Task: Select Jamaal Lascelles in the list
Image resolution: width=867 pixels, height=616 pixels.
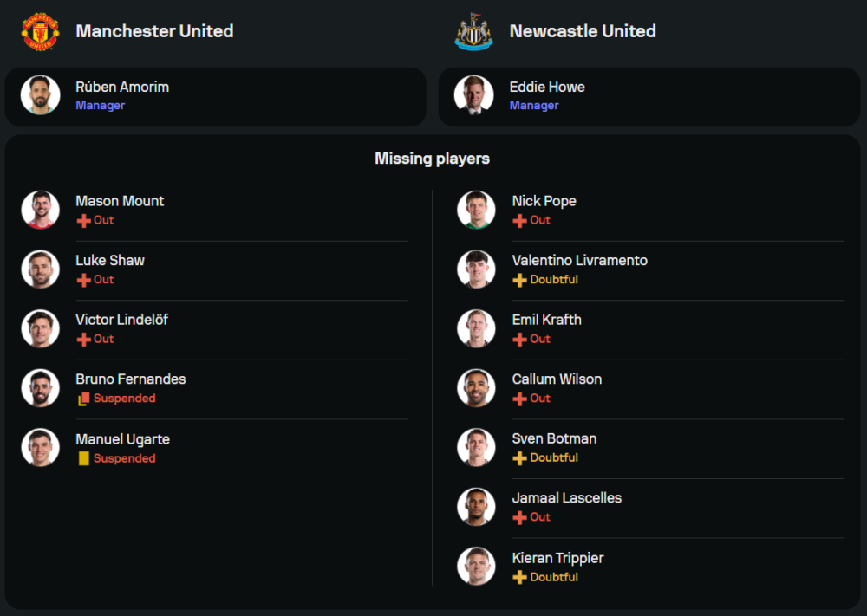Action: point(567,498)
